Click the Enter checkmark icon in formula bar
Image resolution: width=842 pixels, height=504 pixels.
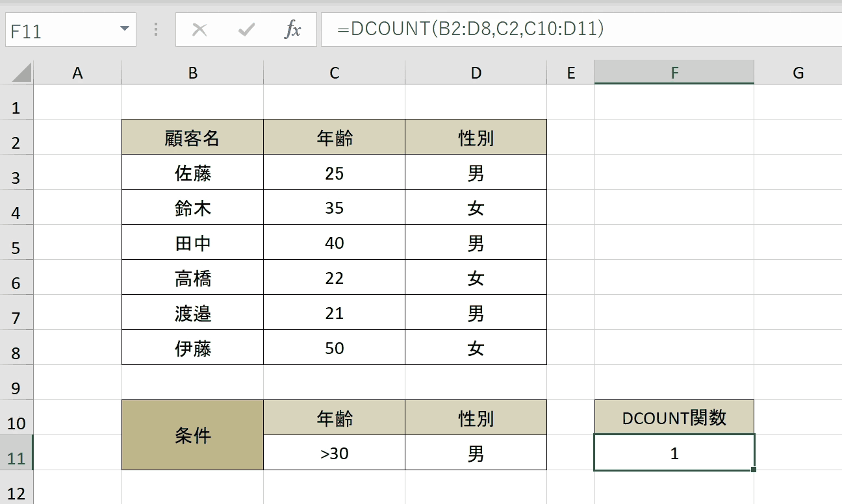click(246, 30)
